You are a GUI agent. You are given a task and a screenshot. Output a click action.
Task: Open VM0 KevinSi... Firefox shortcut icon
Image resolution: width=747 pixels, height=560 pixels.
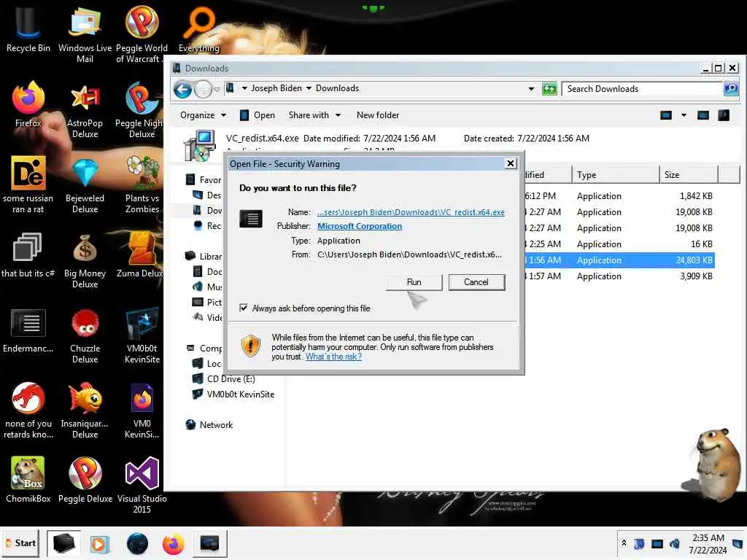[142, 411]
